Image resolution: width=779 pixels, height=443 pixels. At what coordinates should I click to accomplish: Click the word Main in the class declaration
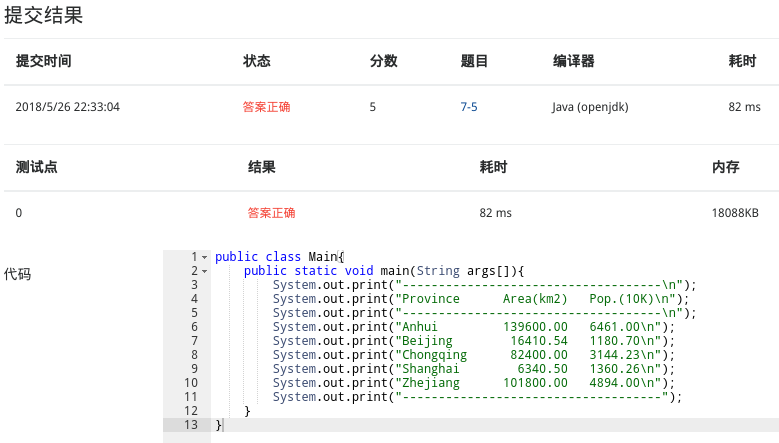point(322,257)
